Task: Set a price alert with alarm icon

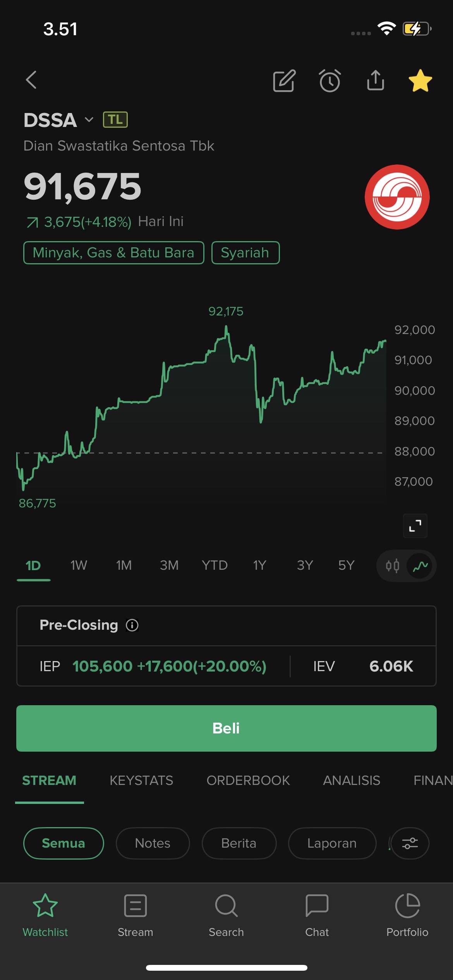Action: pos(330,81)
